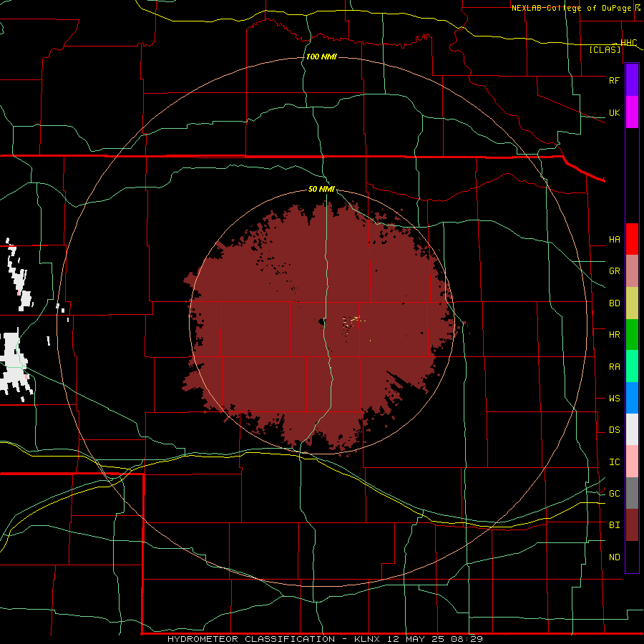644x644 pixels.
Task: Select the bright red HA legend swatch
Action: tap(632, 239)
